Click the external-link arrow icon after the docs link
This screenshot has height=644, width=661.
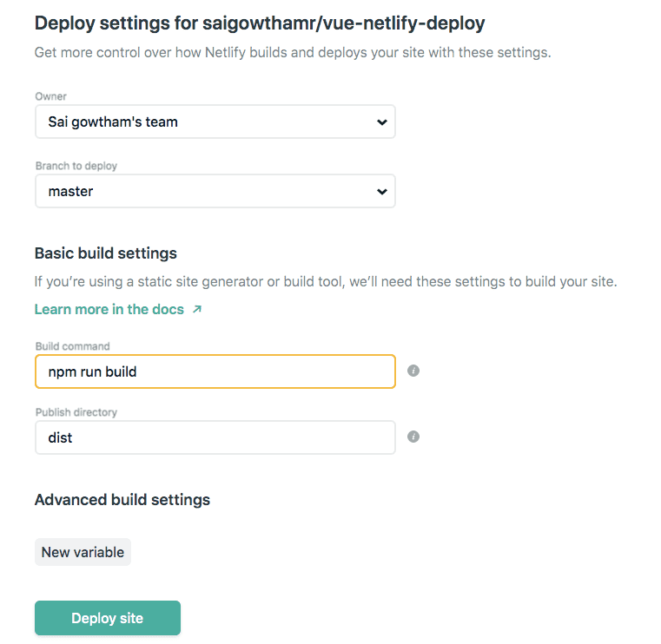pos(197,309)
